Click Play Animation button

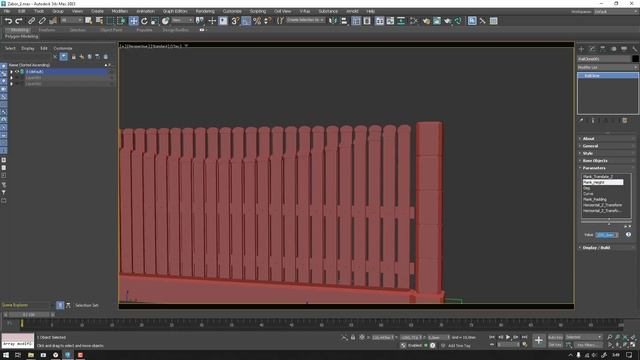508,338
